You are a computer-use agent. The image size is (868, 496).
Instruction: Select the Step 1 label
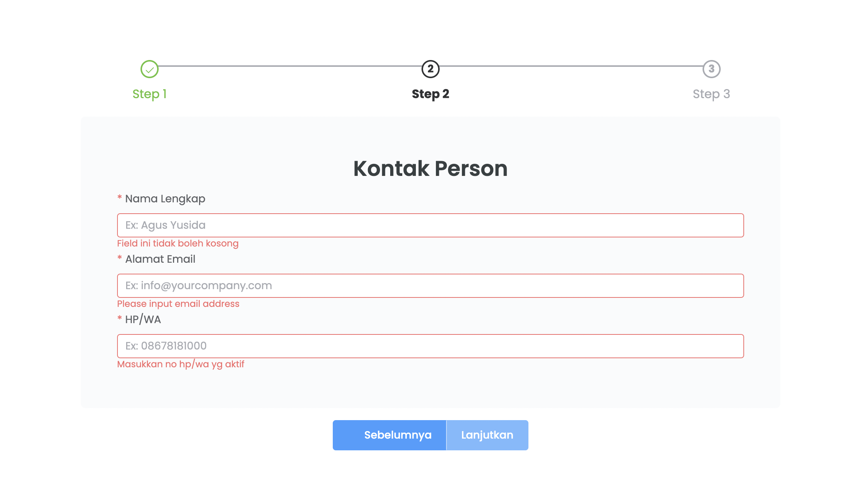[x=150, y=94]
